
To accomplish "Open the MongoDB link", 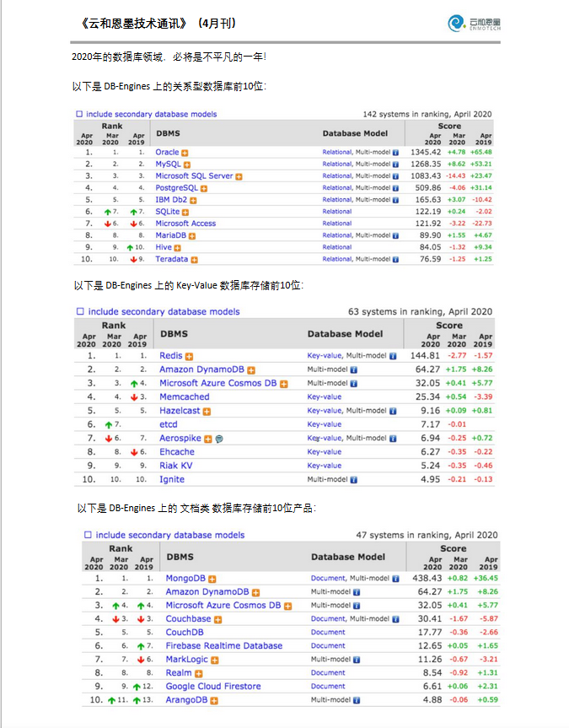I will [185, 579].
